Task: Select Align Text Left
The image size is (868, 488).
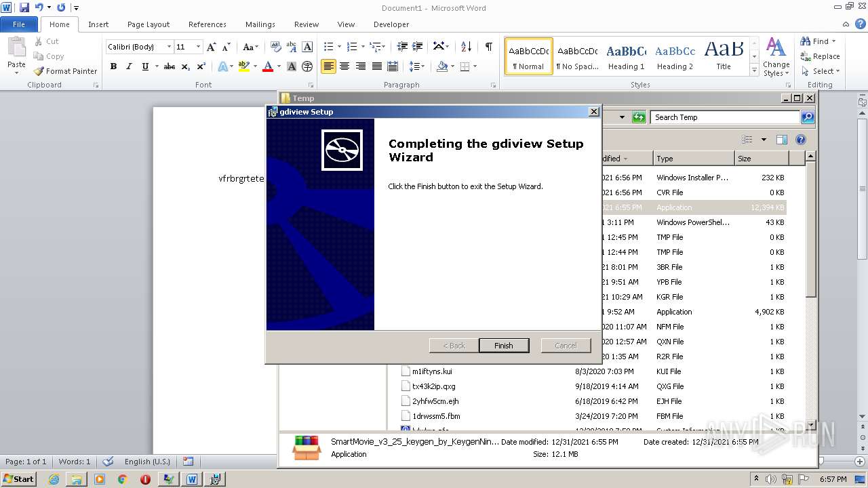Action: coord(328,66)
